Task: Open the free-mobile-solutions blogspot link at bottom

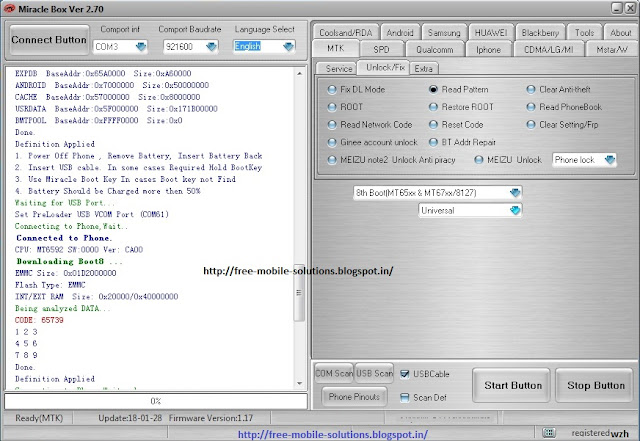Action: point(333,434)
